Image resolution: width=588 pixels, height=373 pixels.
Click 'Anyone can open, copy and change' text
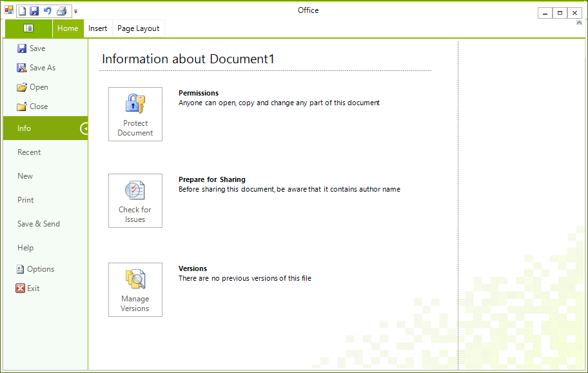pos(279,103)
